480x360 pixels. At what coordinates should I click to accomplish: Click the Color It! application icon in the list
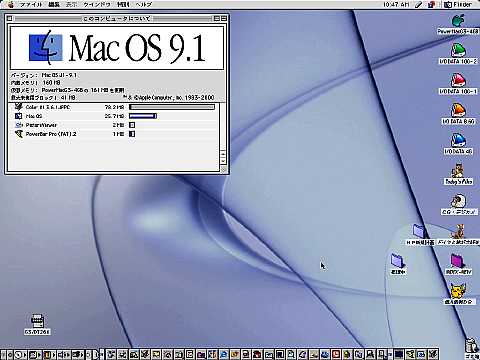18,107
